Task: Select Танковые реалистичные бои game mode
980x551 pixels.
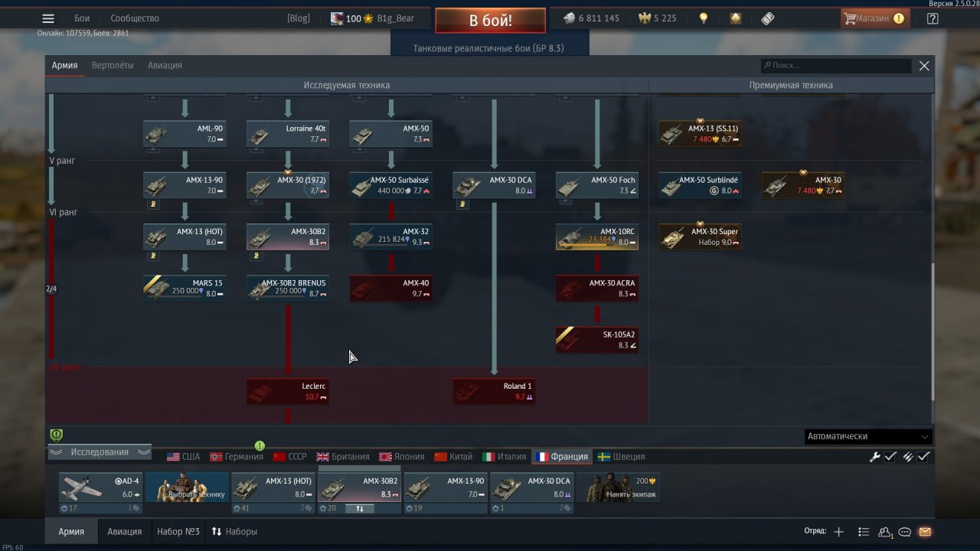Action: [488, 48]
